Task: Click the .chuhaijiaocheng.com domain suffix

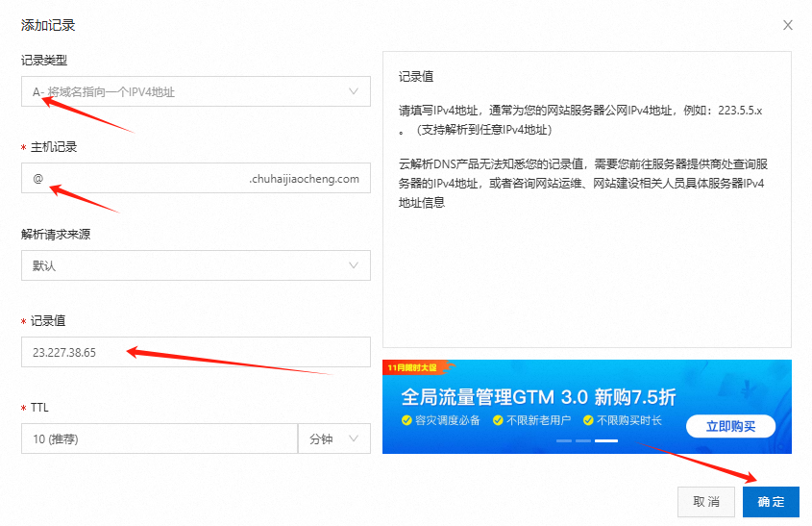Action: pyautogui.click(x=304, y=179)
